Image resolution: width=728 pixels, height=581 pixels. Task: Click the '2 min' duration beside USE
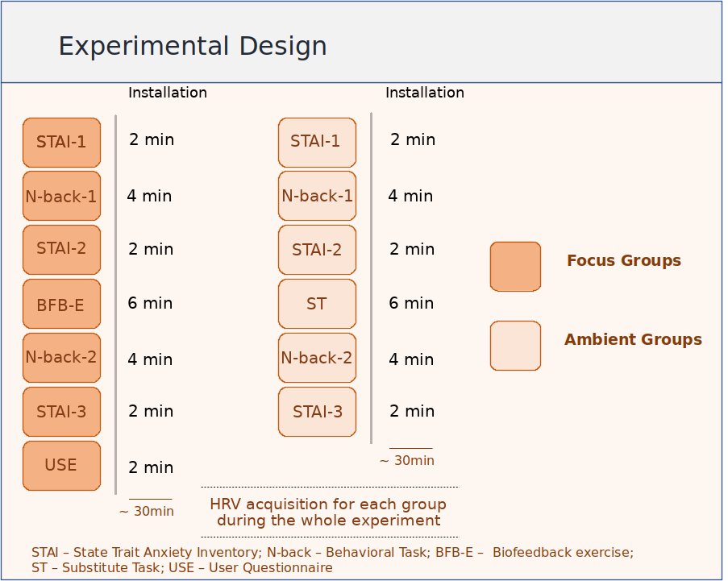coord(151,467)
